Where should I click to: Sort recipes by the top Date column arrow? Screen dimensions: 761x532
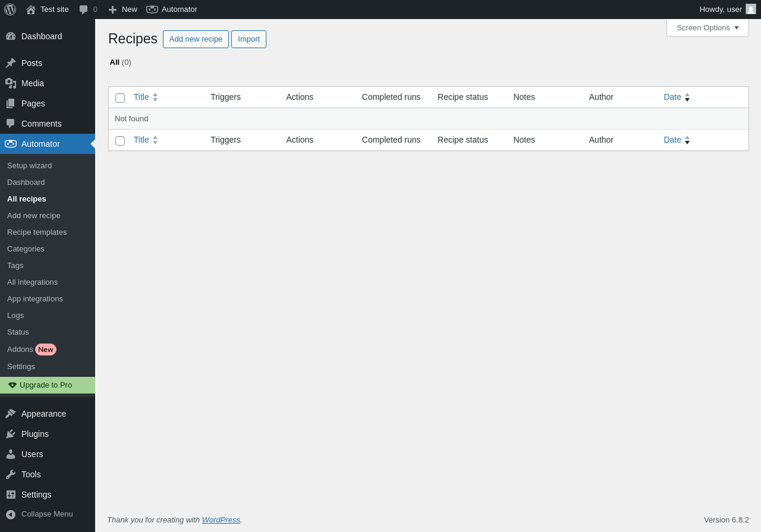687,97
